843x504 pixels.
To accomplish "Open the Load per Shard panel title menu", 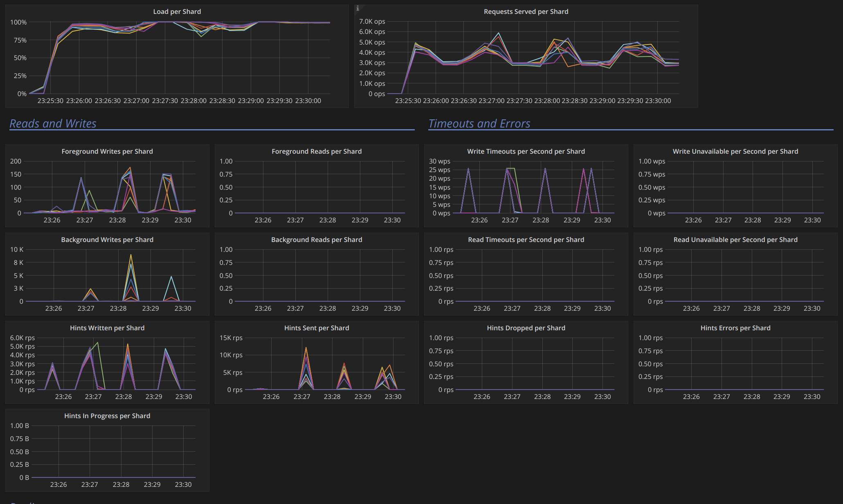I will pos(177,11).
